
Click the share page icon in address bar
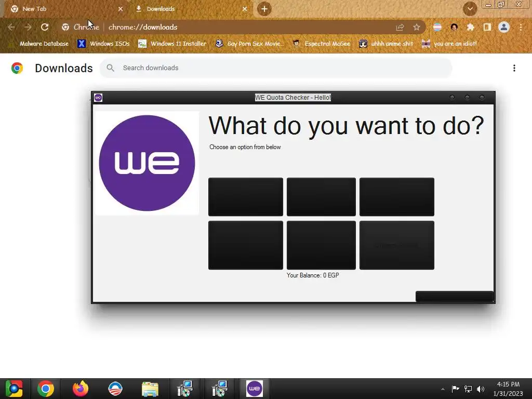(400, 27)
